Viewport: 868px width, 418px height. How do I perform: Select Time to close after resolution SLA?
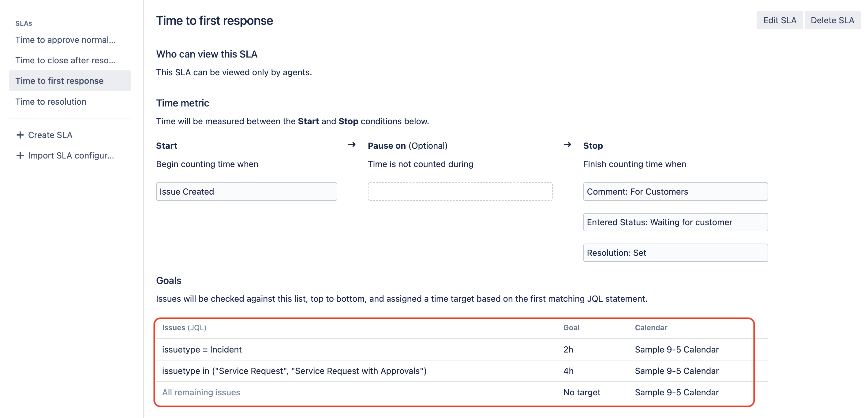[65, 60]
